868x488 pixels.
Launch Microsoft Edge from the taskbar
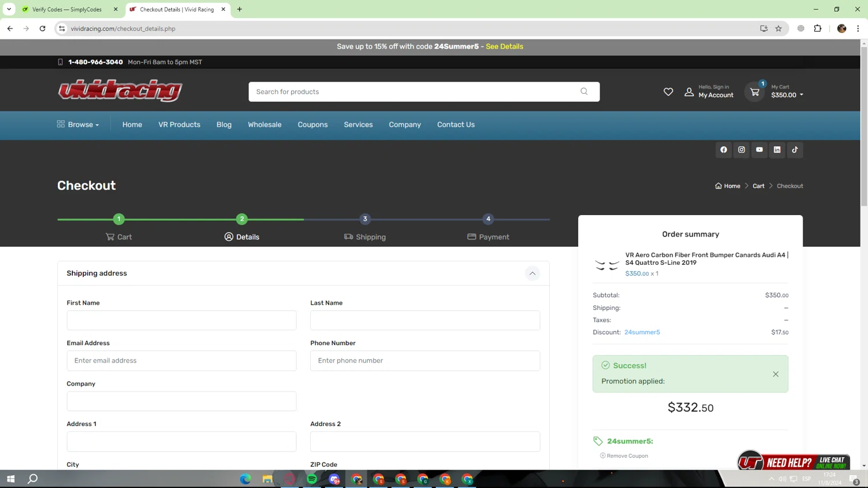(245, 479)
